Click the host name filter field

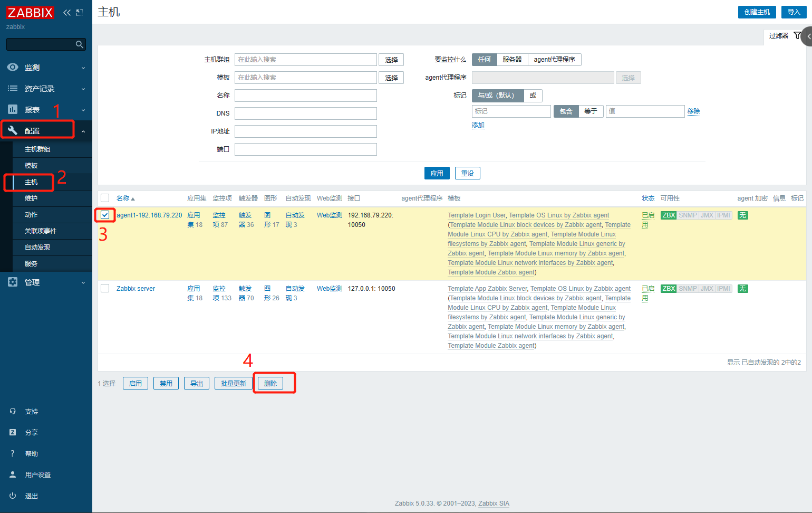point(306,96)
